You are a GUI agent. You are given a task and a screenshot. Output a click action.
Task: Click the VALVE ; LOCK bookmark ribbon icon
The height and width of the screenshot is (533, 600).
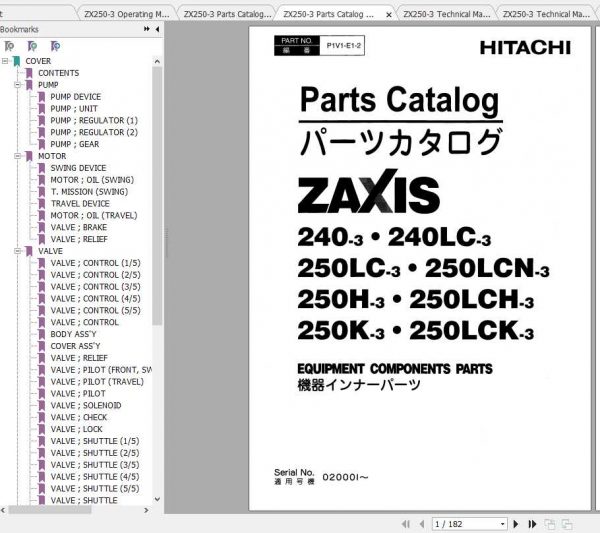coord(42,429)
